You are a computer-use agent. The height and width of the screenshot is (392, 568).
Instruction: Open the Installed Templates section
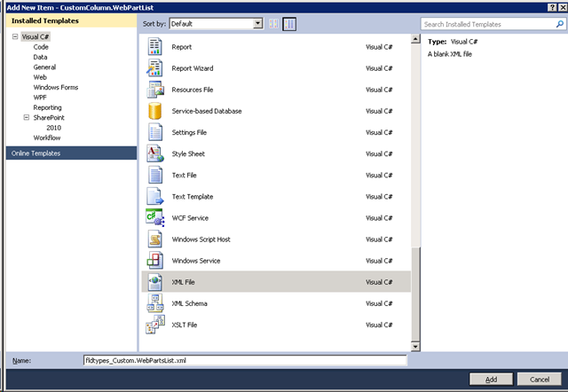point(71,20)
